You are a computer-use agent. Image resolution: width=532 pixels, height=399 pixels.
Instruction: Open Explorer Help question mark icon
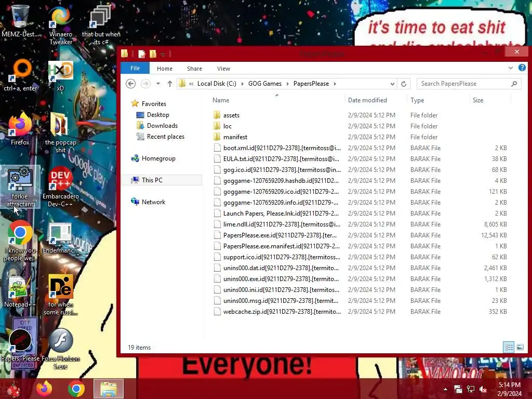[x=522, y=68]
